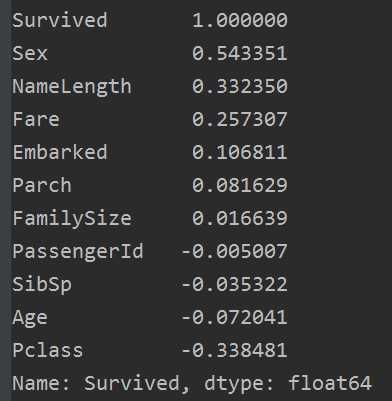
Task: Click the PassengerId row label
Action: click(x=78, y=252)
